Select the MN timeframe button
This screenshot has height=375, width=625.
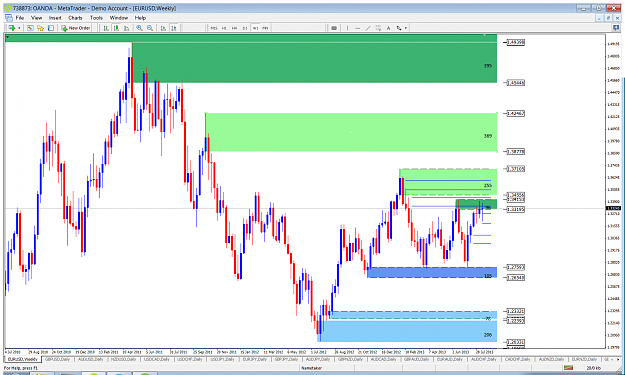(x=265, y=28)
